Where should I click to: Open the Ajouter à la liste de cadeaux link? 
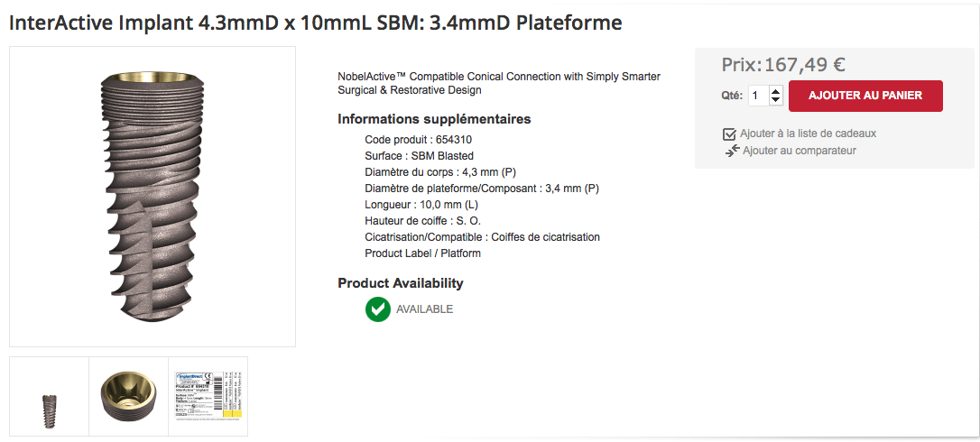(808, 134)
